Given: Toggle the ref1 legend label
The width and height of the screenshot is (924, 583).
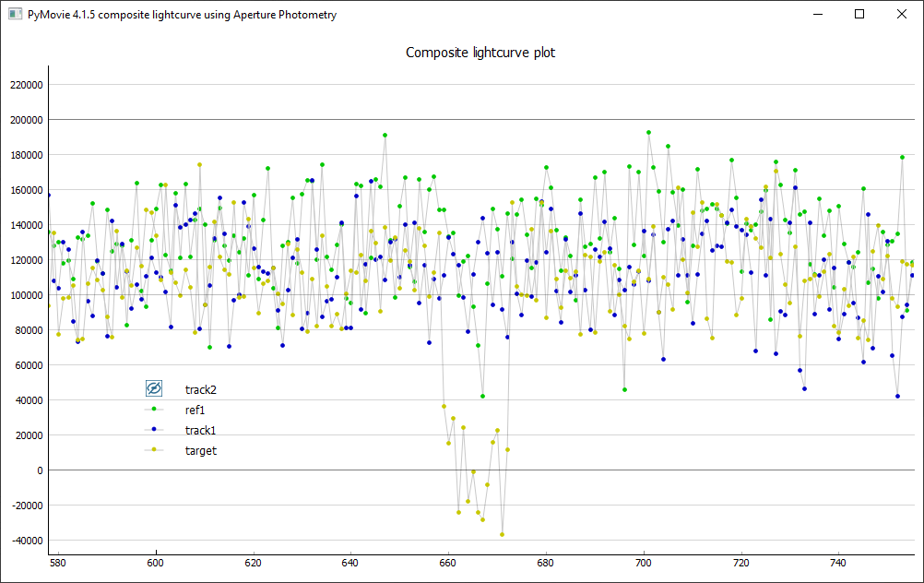Looking at the screenshot, I should pyautogui.click(x=195, y=410).
